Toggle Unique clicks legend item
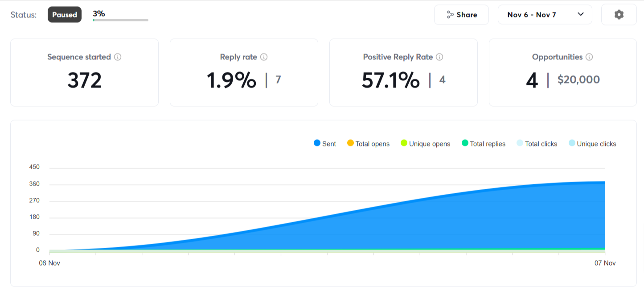Screen dimensions: 644x287 click(x=592, y=144)
